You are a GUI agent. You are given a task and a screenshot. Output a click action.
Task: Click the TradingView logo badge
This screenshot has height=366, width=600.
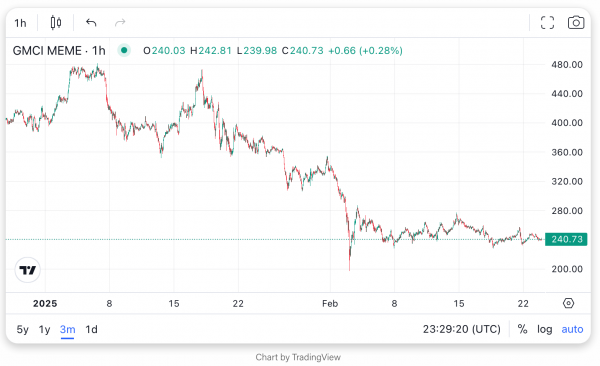click(28, 270)
